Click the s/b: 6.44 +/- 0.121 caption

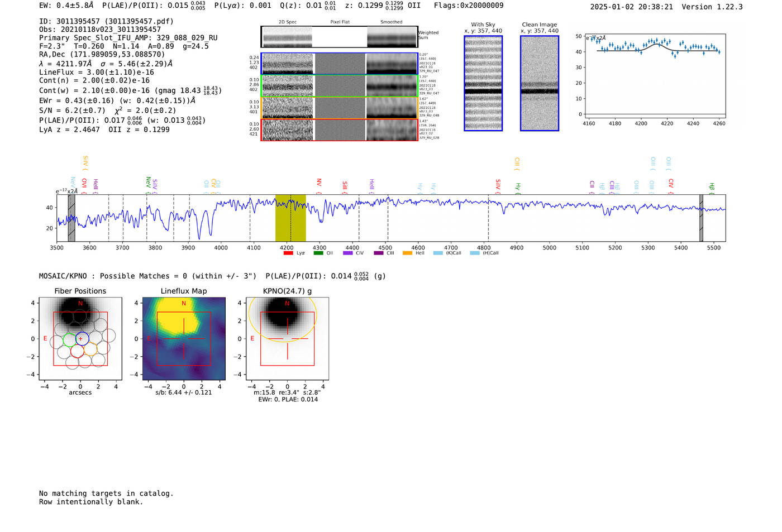pyautogui.click(x=184, y=392)
